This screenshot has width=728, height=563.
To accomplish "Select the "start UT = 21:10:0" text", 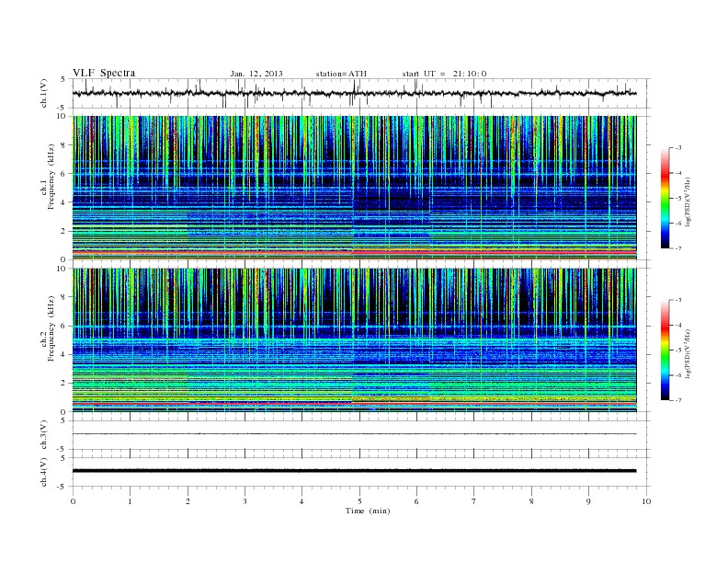I will coord(444,74).
